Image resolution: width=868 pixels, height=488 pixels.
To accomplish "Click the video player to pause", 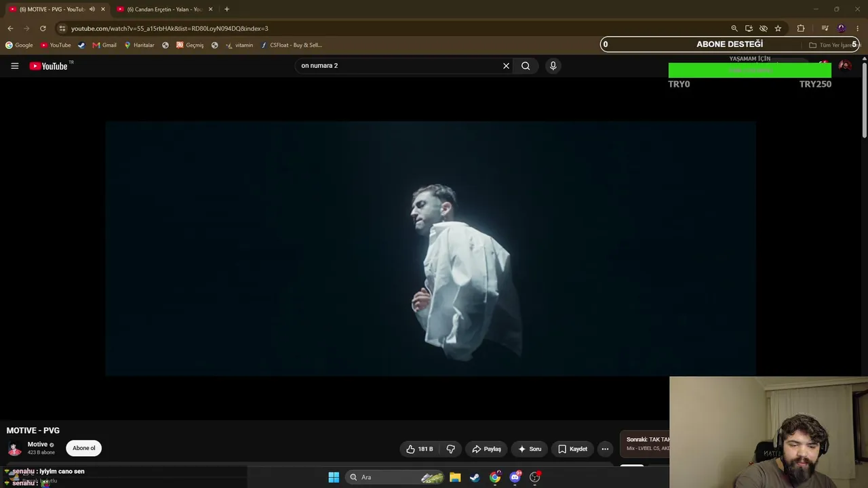I will point(431,248).
